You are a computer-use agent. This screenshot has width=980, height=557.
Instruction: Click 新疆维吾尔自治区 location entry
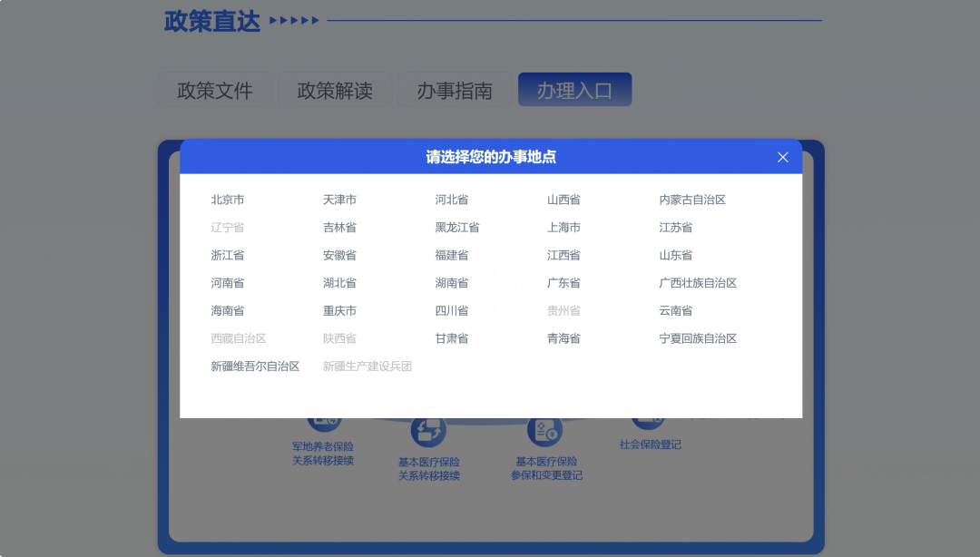click(x=255, y=366)
